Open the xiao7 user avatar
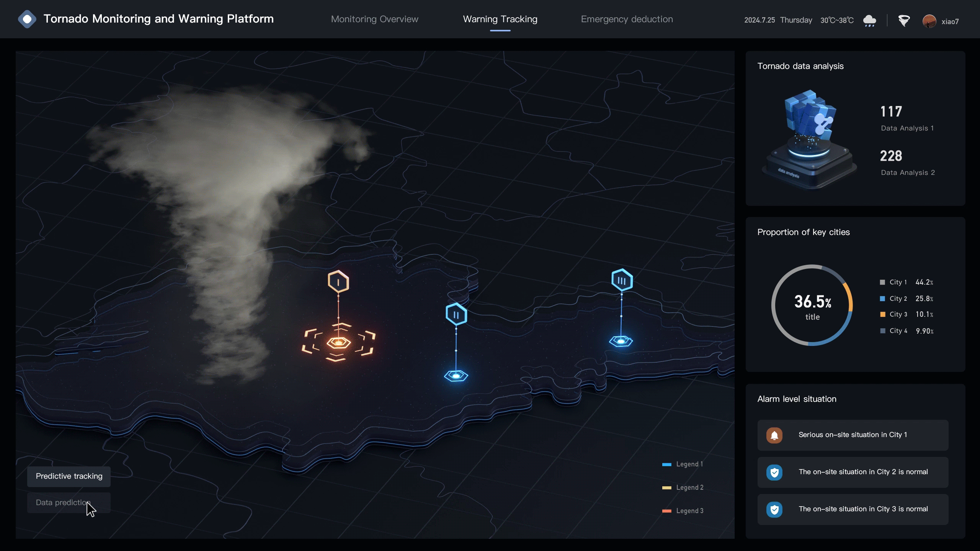 tap(929, 21)
